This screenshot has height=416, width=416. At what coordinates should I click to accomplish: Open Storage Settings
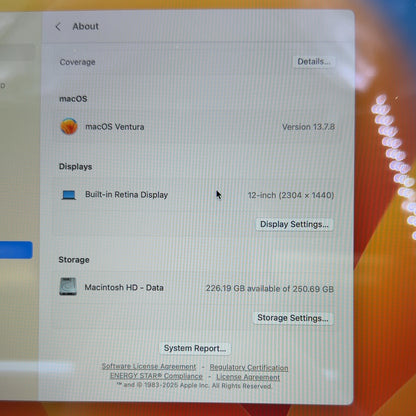tap(293, 318)
